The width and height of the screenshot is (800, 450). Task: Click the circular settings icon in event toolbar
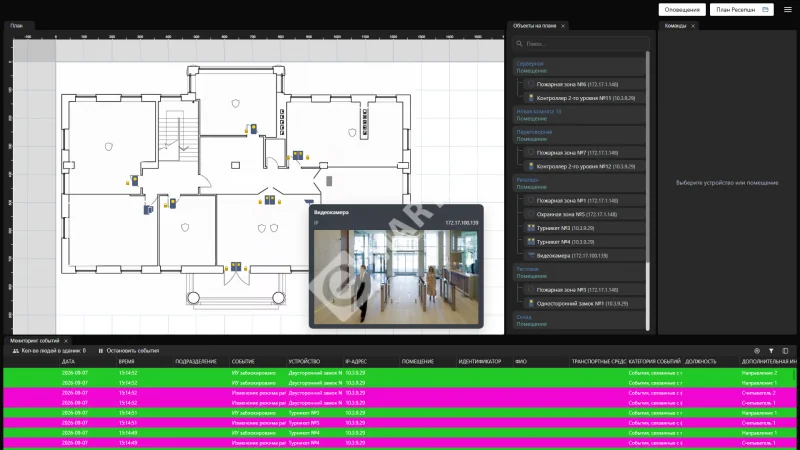coord(757,351)
